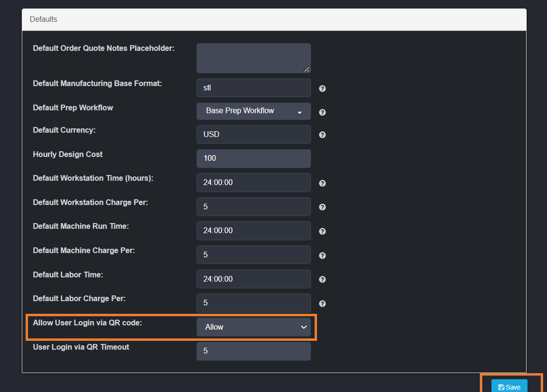Open help tooltip for Default Prep Workflow
Viewport: 547px width, 392px height.
pyautogui.click(x=322, y=112)
